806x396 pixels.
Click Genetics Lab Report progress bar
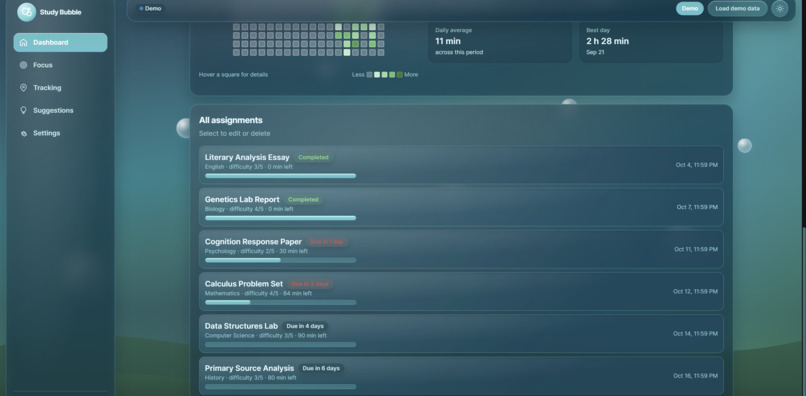(x=281, y=218)
